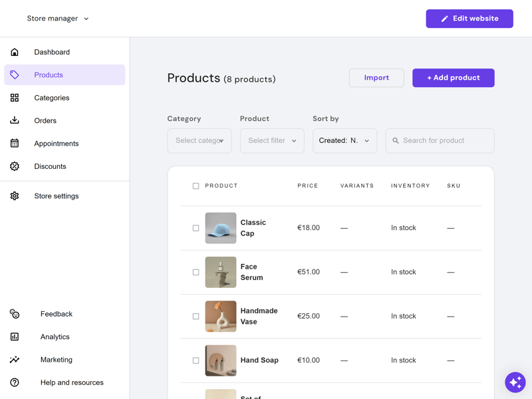Open the Hand Soap product name

pos(259,360)
